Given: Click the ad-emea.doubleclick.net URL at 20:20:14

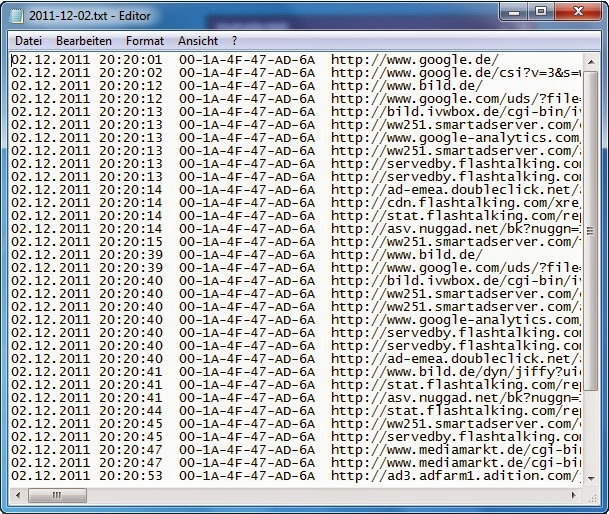Looking at the screenshot, I should point(456,190).
